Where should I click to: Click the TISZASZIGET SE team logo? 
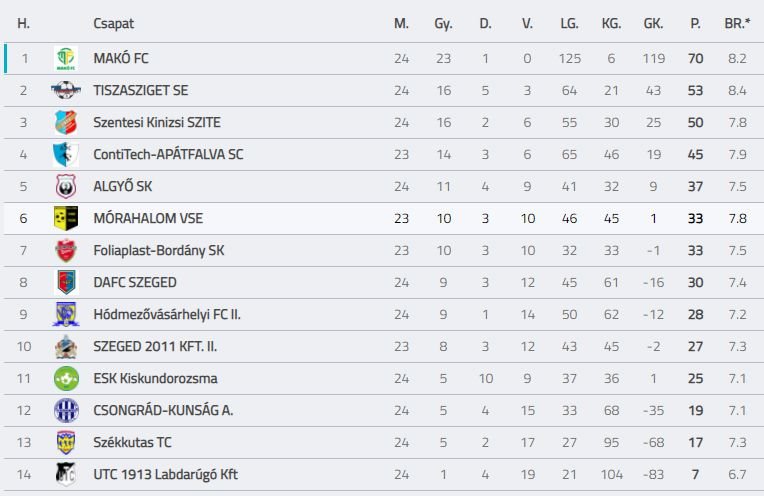(66, 90)
